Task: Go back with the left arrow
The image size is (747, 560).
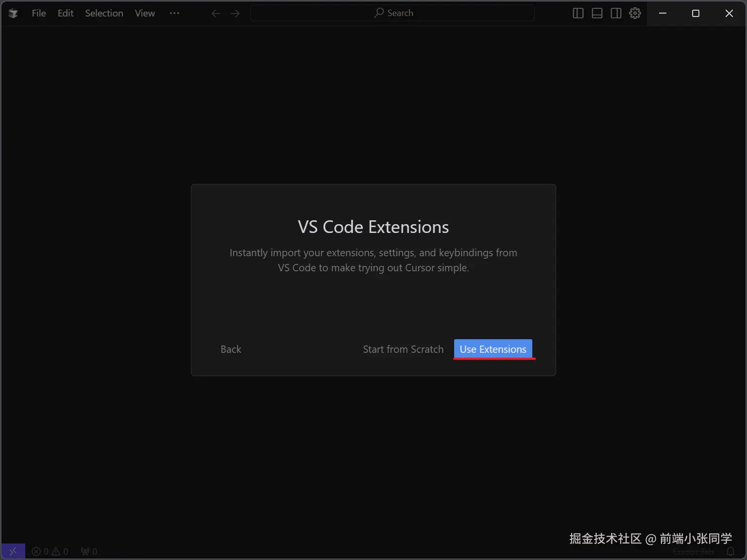Action: 216,13
